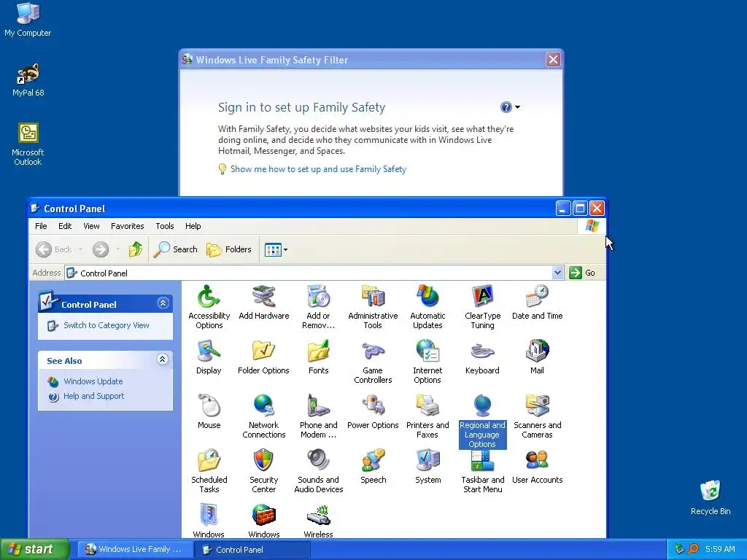The image size is (747, 560).
Task: Open Power Options icon
Action: tap(373, 412)
